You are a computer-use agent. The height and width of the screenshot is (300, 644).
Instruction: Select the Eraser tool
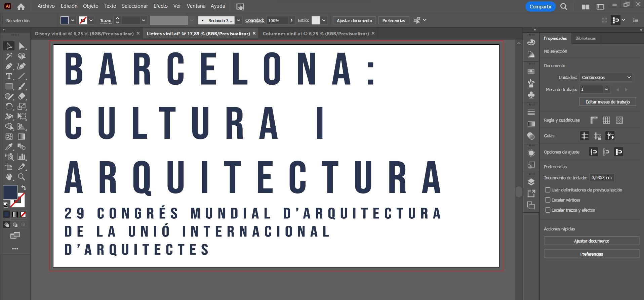pyautogui.click(x=22, y=96)
